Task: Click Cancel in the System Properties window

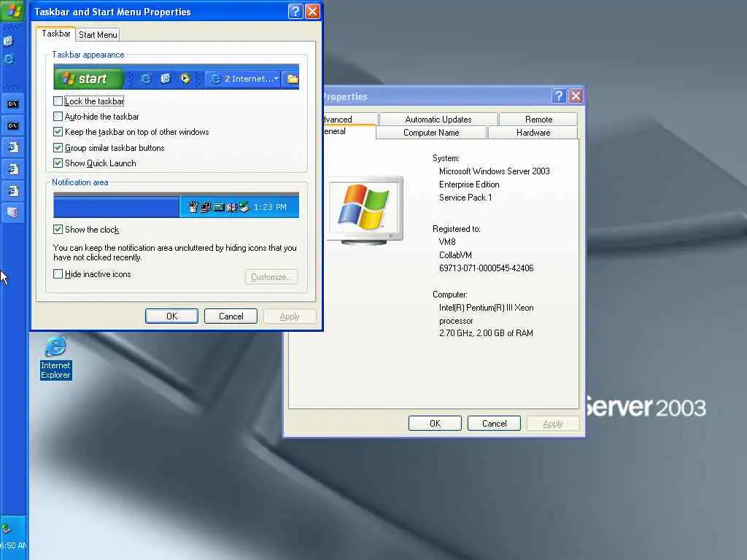Action: point(494,424)
